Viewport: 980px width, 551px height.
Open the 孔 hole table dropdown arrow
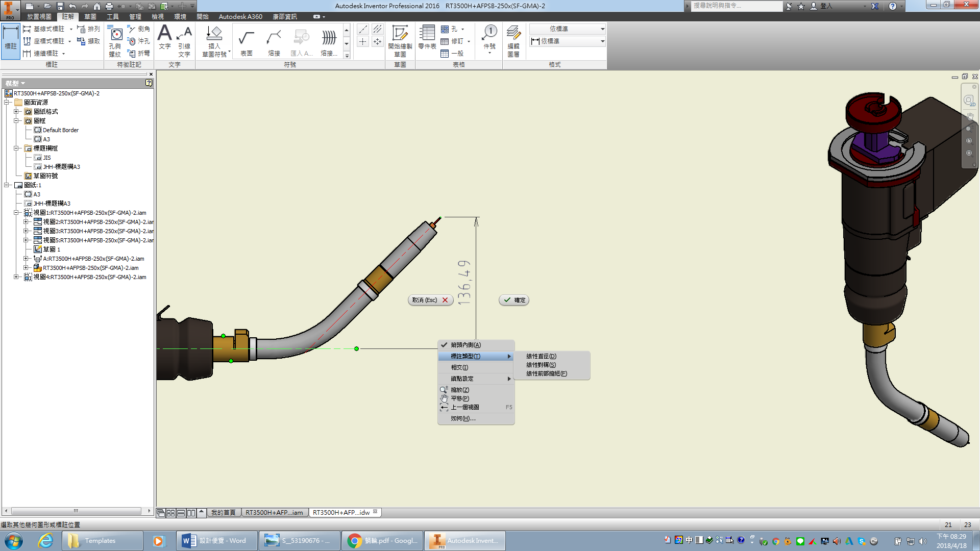click(x=463, y=29)
